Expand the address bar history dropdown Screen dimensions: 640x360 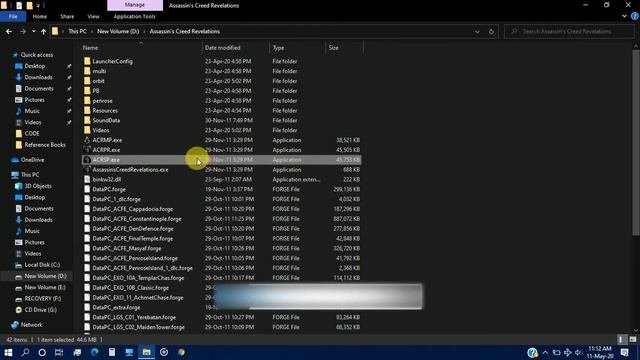click(x=477, y=31)
